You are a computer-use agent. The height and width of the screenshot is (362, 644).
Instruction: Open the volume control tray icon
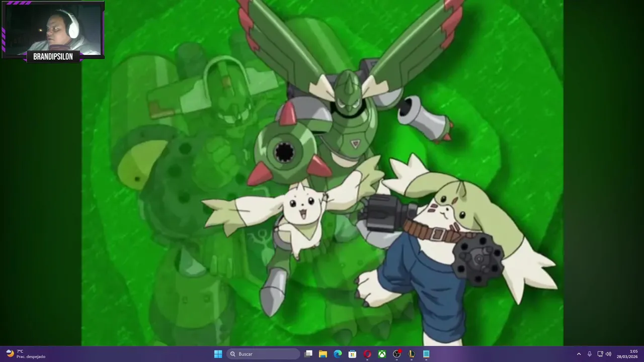(x=608, y=354)
